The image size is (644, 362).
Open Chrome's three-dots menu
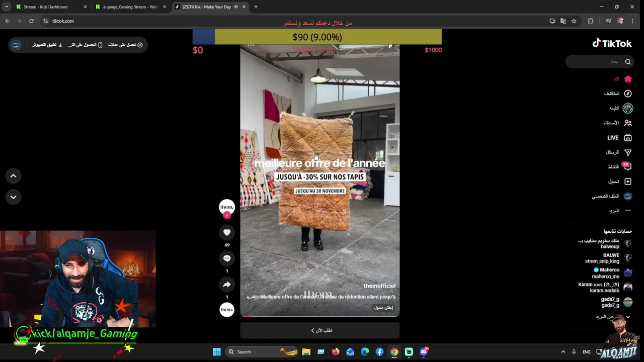click(x=632, y=21)
